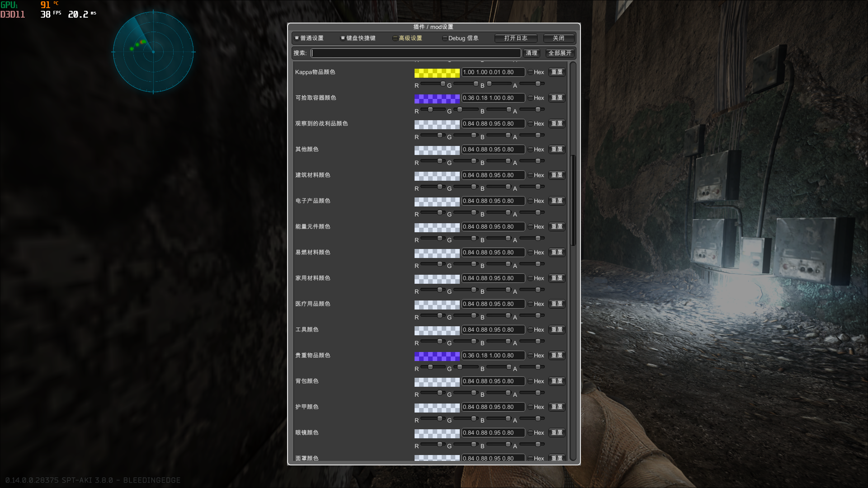Click the G slider of 眼镜颜色
The width and height of the screenshot is (868, 488).
466,445
